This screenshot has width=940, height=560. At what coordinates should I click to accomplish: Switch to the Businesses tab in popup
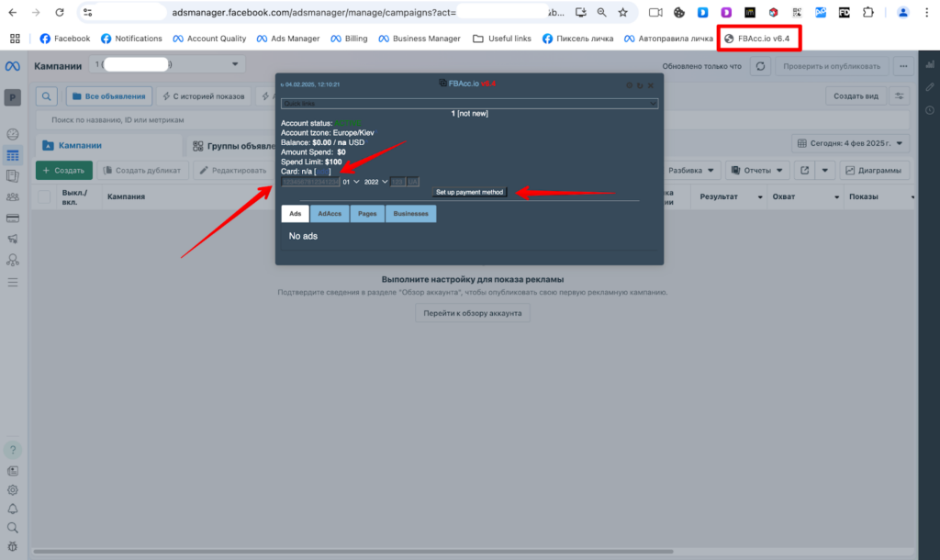(x=410, y=214)
